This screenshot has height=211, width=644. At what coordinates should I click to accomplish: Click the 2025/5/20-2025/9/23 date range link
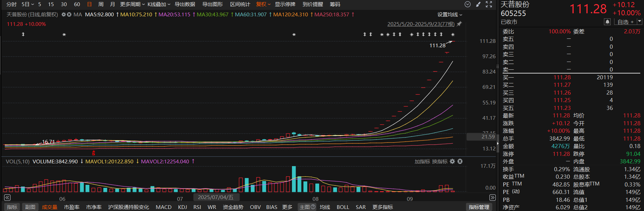421,24
